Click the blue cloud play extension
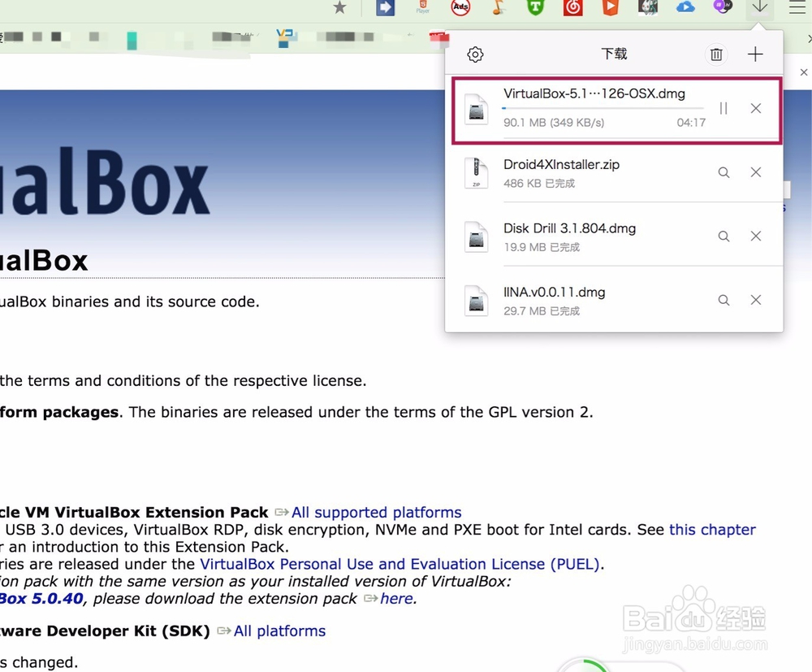The image size is (812, 672). click(x=685, y=7)
